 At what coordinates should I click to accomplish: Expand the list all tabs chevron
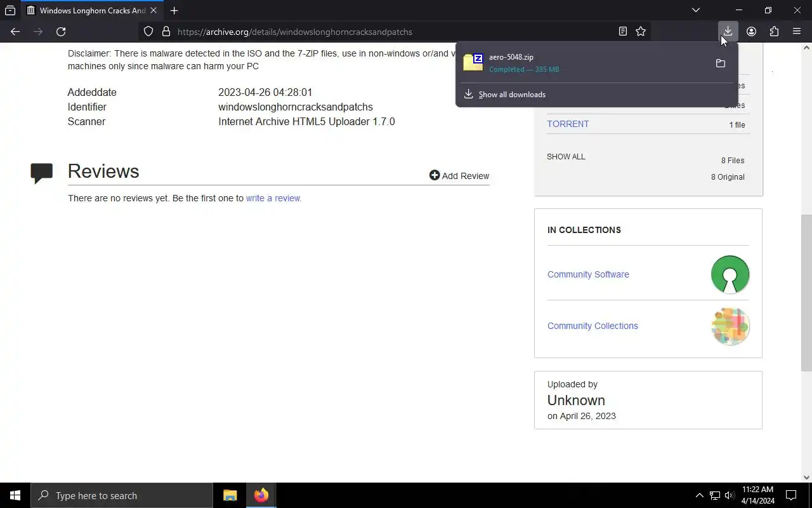[x=696, y=10]
